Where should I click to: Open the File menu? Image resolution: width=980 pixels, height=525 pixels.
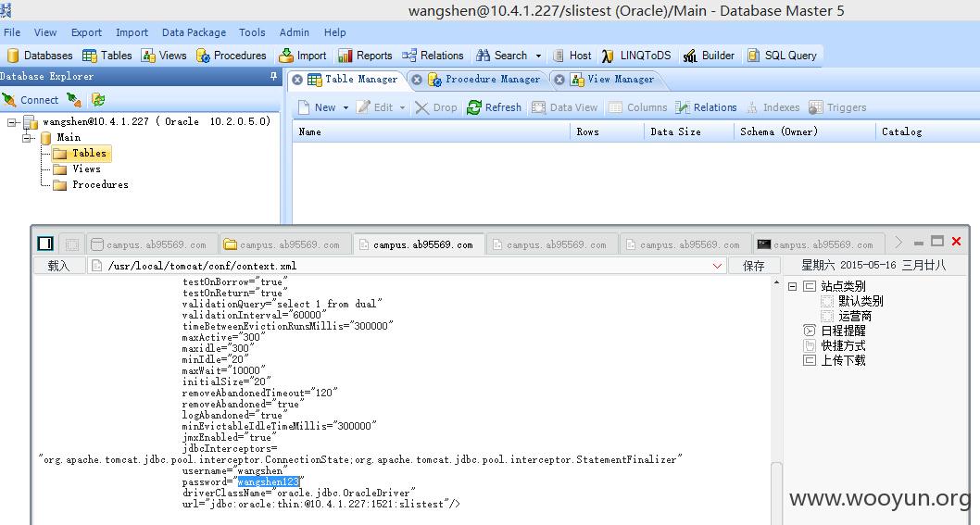12,32
